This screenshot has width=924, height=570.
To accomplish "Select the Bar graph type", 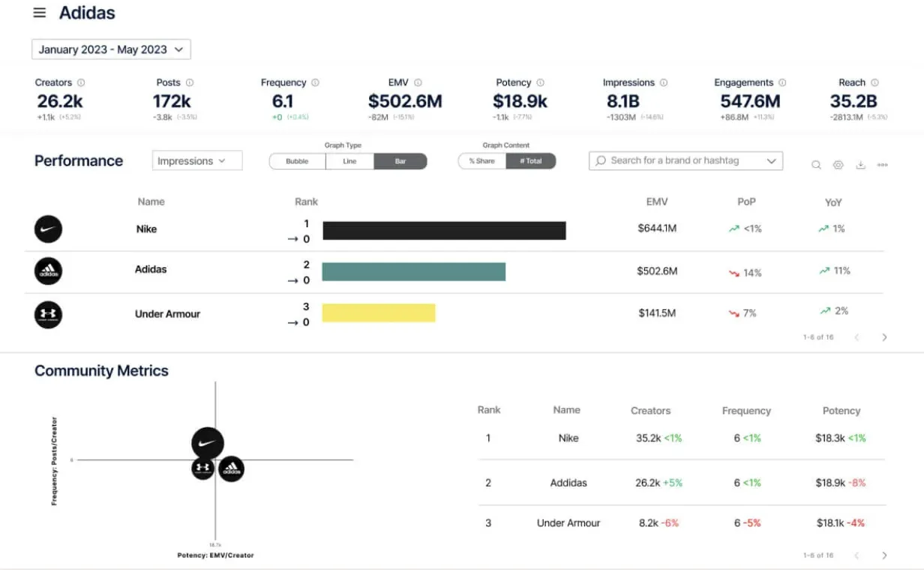I will [x=400, y=161].
